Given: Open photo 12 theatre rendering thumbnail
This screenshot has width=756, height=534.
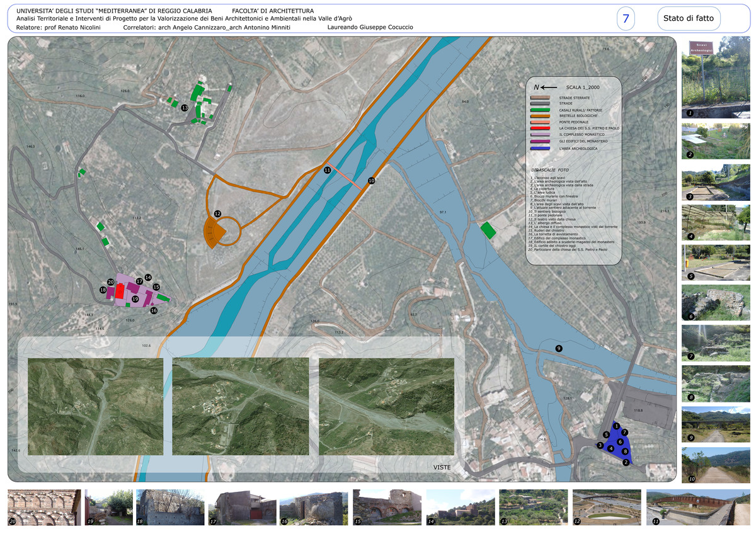Looking at the screenshot, I should pos(607,508).
